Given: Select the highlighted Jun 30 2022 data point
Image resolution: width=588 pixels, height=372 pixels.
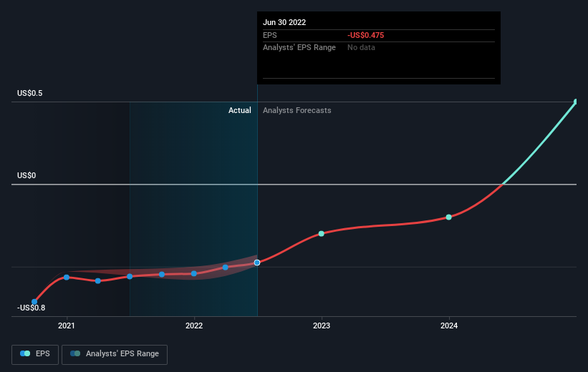Looking at the screenshot, I should (x=257, y=263).
